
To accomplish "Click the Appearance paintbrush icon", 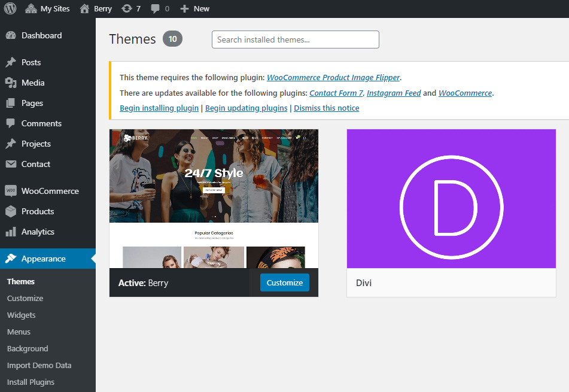I will (x=11, y=259).
